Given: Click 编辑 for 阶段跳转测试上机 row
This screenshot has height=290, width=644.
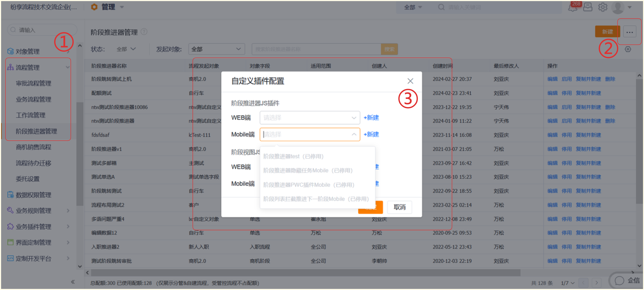Looking at the screenshot, I should pyautogui.click(x=552, y=79).
